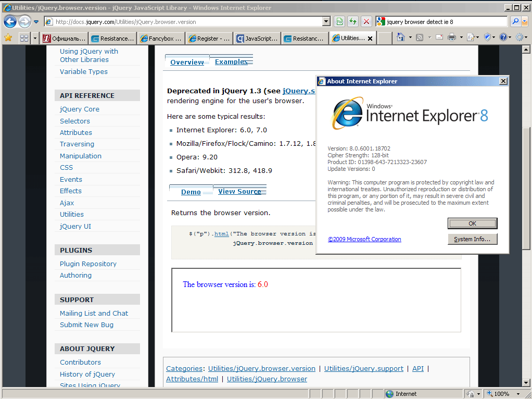
Task: Switch to the View Source tab
Action: coord(239,191)
